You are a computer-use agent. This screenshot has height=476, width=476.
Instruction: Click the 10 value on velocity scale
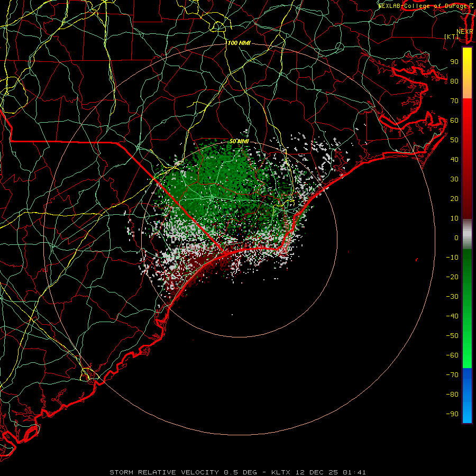click(x=454, y=218)
